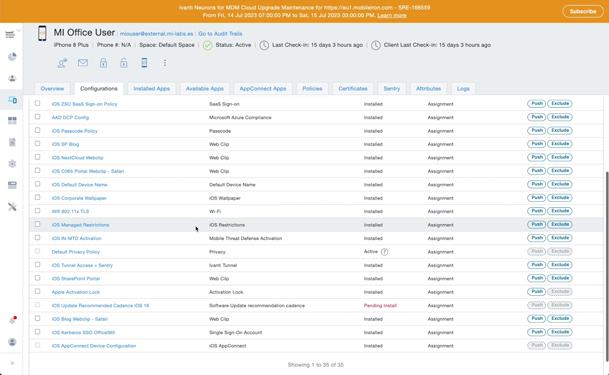Open the iOS NextCloud Webclip link
609x375 pixels.
[x=77, y=158]
